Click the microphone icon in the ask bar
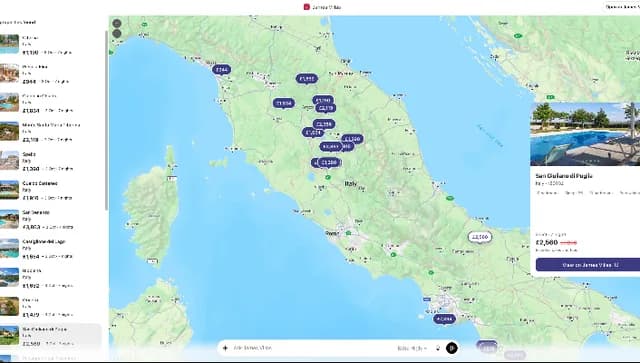 [438, 348]
